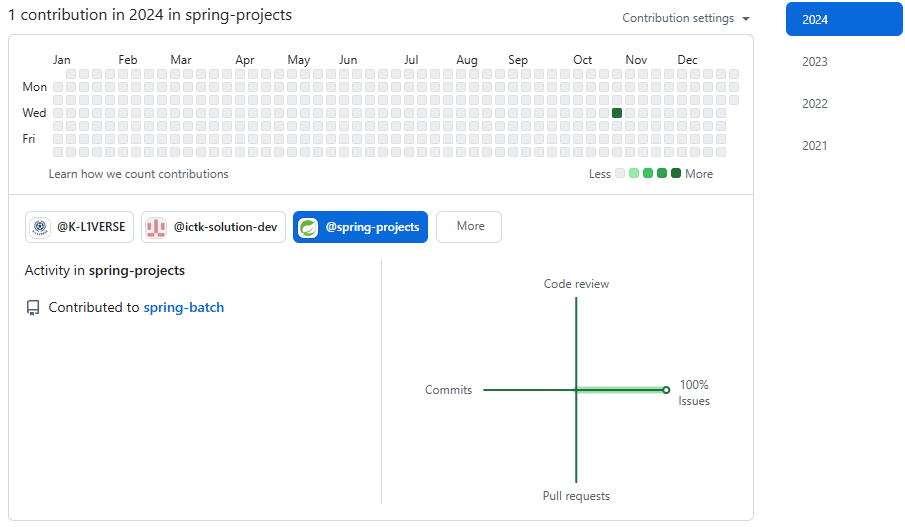Click the spring-projects leaf logo icon

pos(308,227)
